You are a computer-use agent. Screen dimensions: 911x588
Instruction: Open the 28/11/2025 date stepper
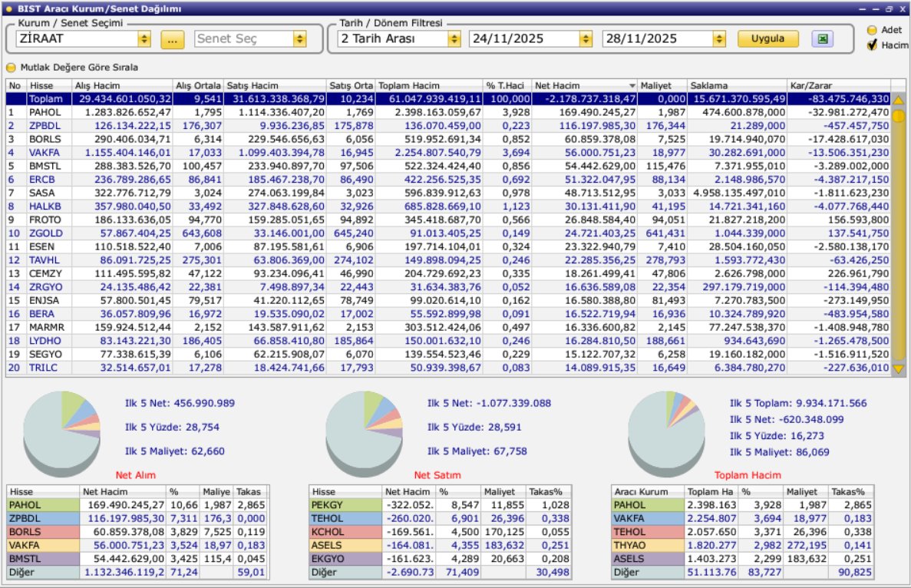tap(719, 39)
